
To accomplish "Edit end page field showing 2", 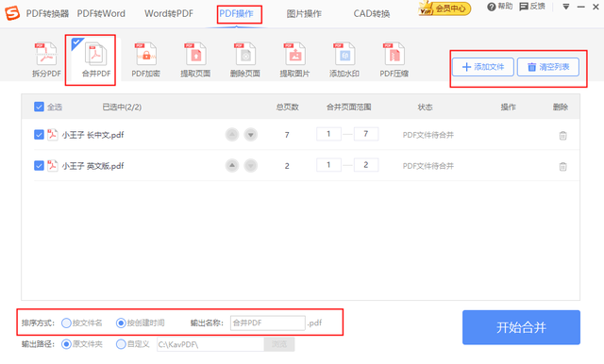I will click(x=366, y=165).
